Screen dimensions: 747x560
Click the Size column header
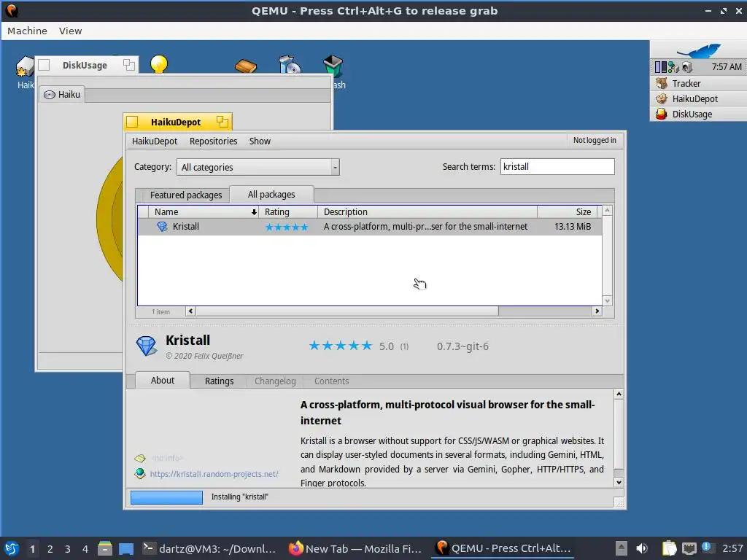click(x=567, y=212)
